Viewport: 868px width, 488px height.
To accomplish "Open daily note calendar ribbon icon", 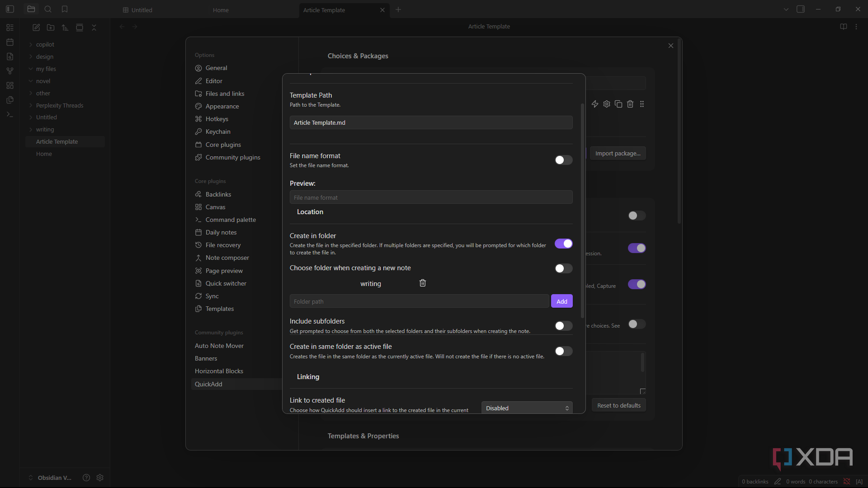I will [x=10, y=42].
